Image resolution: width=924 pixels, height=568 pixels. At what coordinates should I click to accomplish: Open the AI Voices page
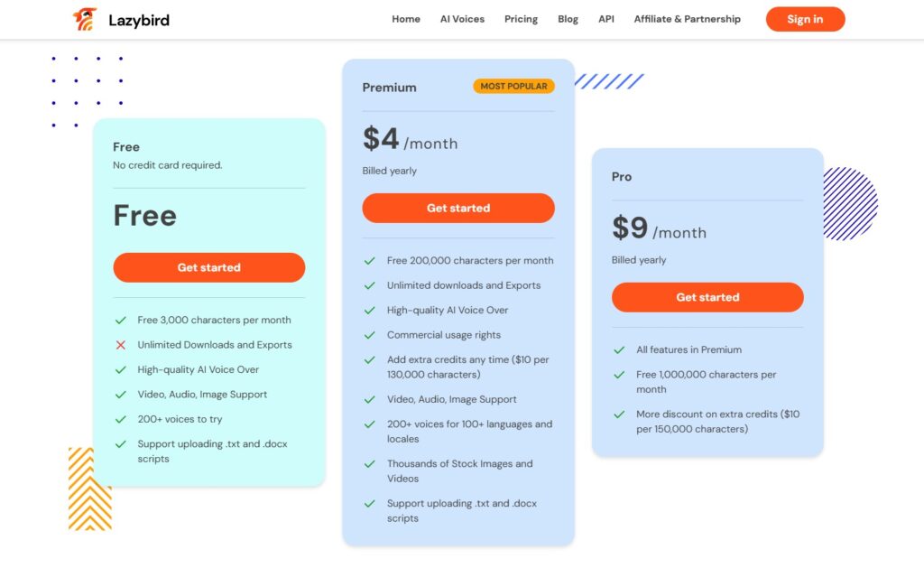(x=462, y=18)
